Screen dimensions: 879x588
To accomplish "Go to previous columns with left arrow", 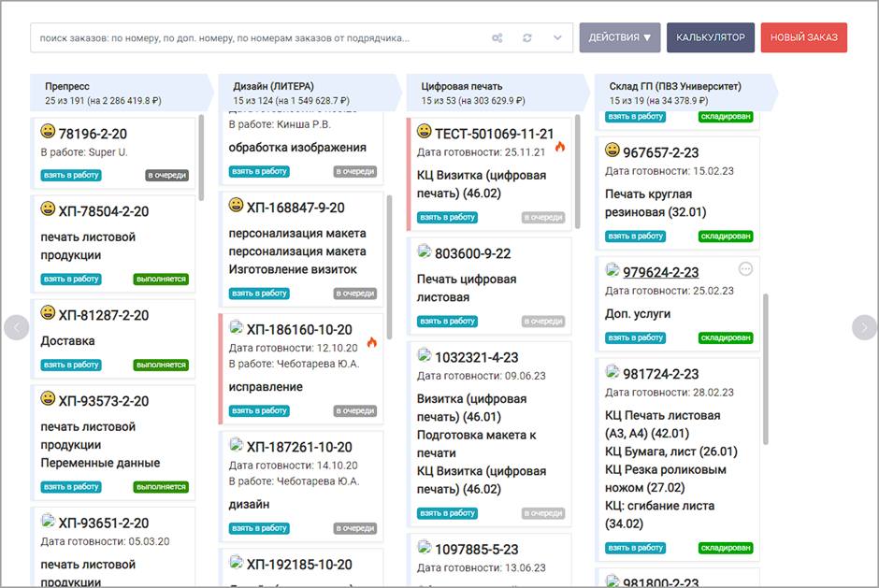I will pos(16,327).
